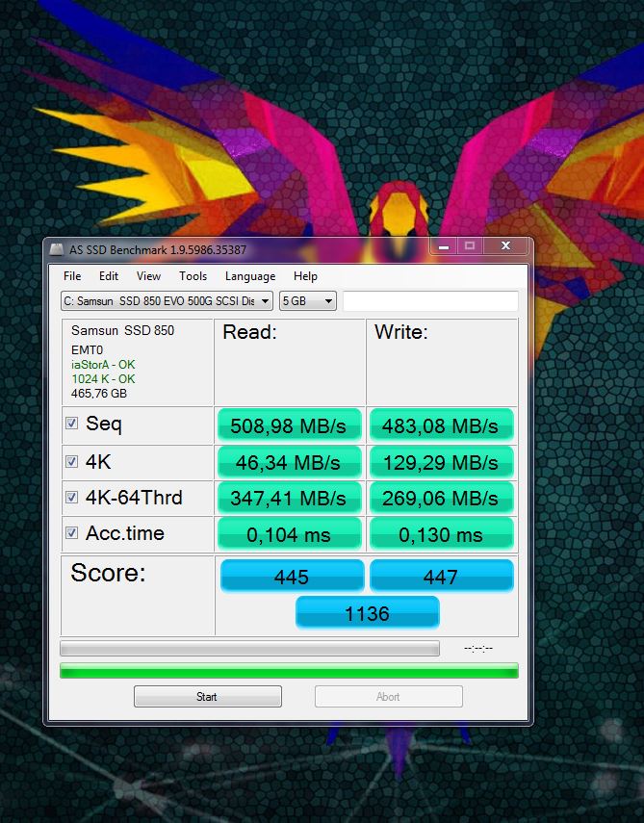Click the write score 447

pos(441,576)
